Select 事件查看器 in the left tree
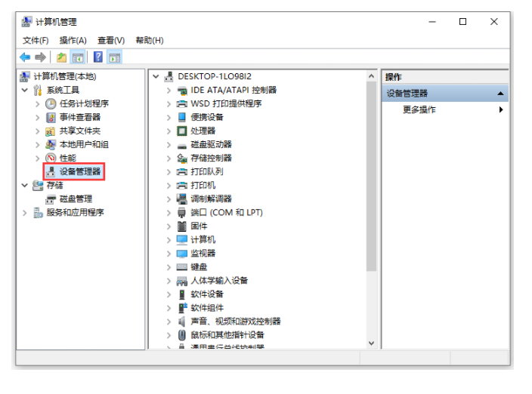The height and width of the screenshot is (394, 532). tap(79, 117)
